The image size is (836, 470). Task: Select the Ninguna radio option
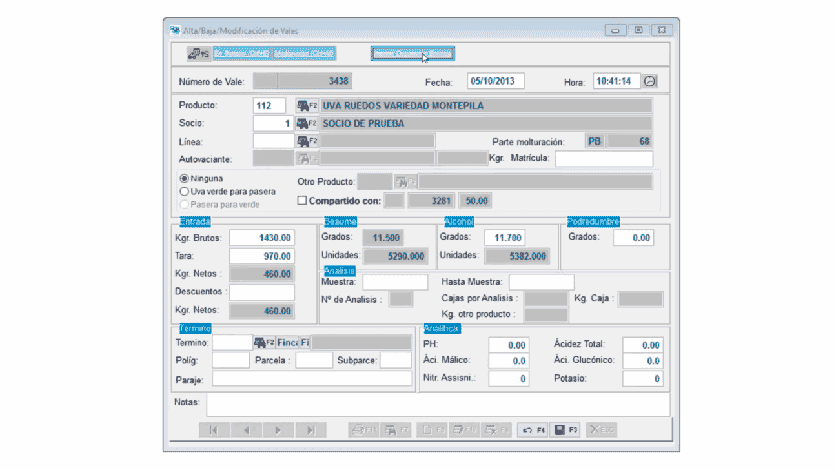(184, 178)
